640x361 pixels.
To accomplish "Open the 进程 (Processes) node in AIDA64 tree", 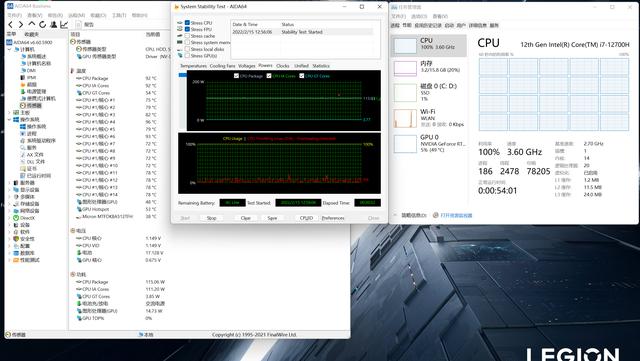I will coord(32,134).
